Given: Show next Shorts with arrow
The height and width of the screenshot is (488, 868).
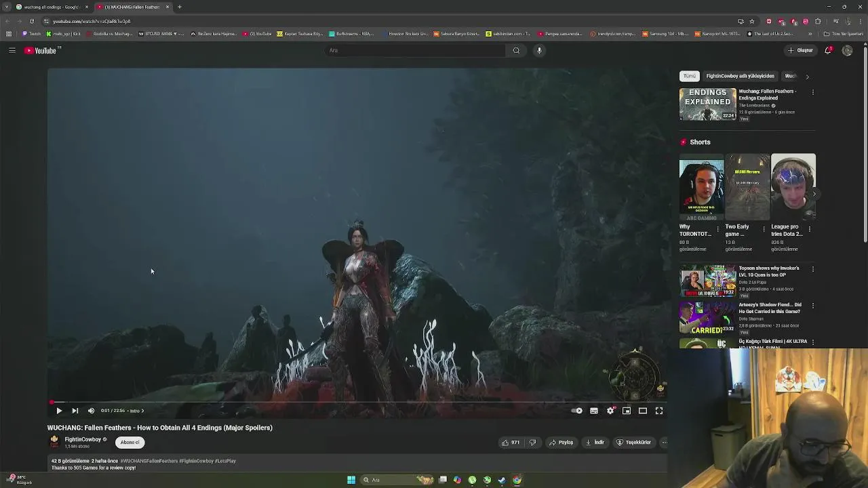Looking at the screenshot, I should (814, 194).
